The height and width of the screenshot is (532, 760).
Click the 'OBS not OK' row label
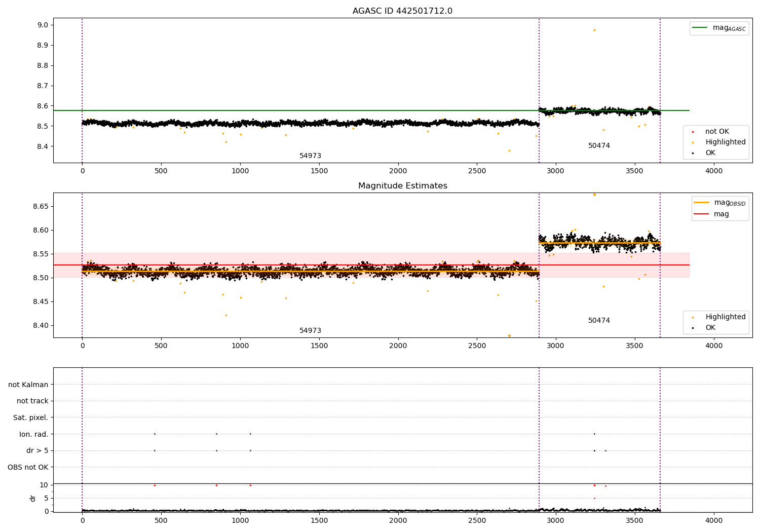tap(28, 467)
